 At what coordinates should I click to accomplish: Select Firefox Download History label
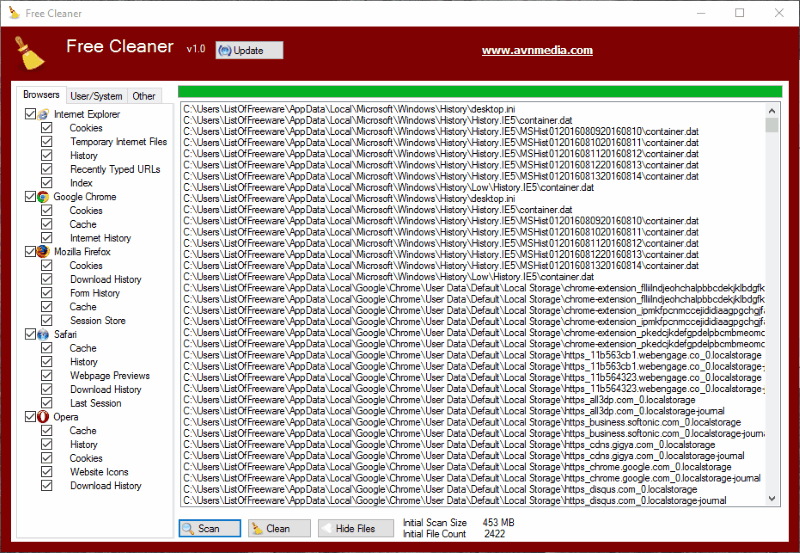[x=106, y=280]
